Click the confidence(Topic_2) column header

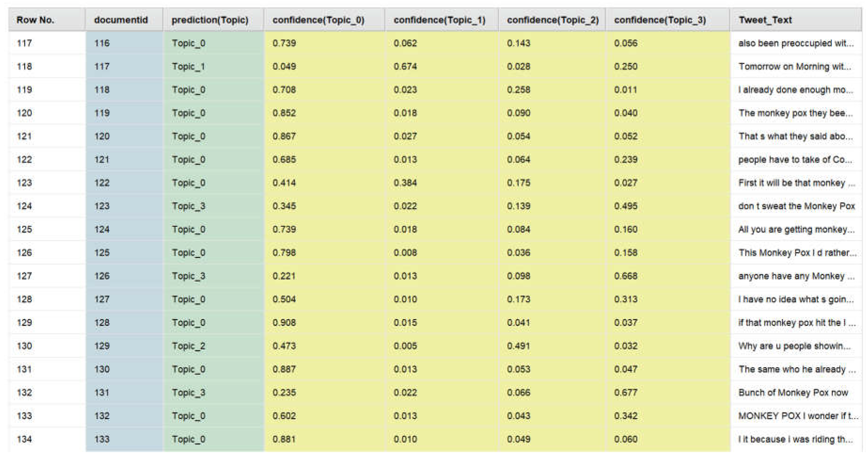553,20
